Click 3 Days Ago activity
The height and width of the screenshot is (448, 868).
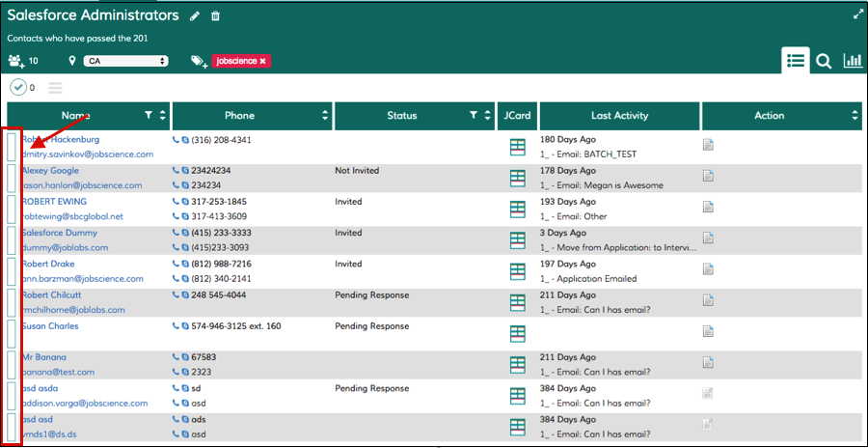tap(563, 233)
